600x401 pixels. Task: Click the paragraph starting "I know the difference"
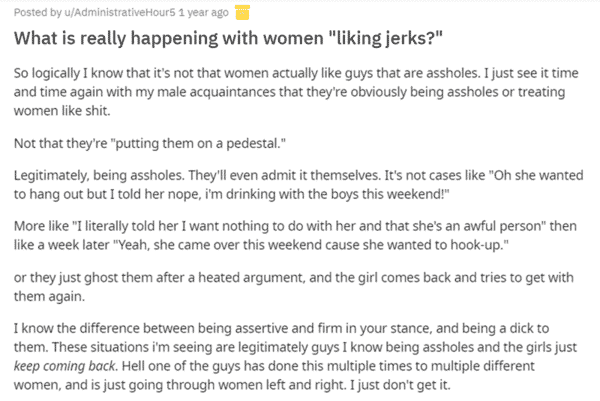click(295, 356)
